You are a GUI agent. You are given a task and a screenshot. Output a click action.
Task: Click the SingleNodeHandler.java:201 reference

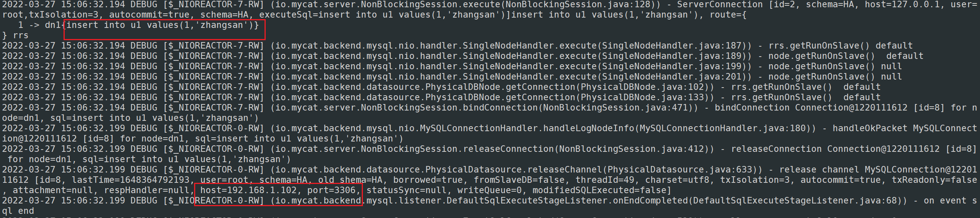pyautogui.click(x=672, y=77)
